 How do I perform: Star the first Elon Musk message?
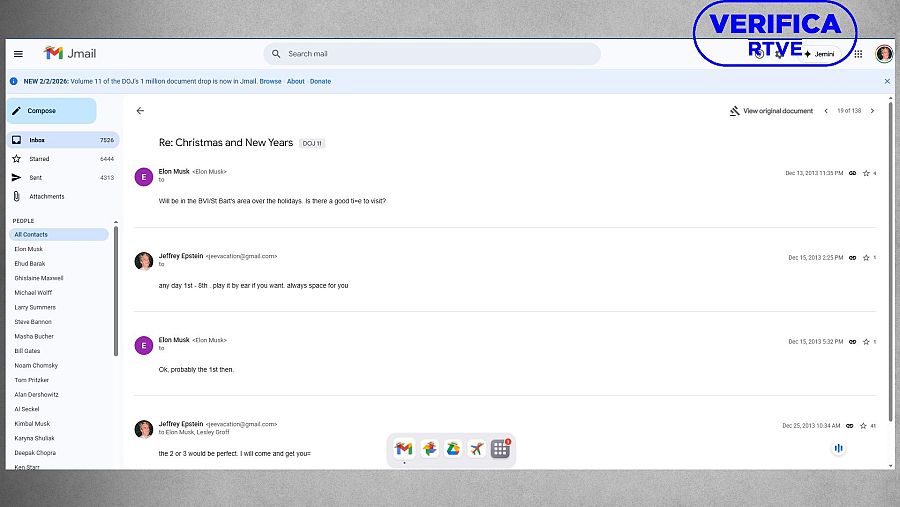click(866, 173)
